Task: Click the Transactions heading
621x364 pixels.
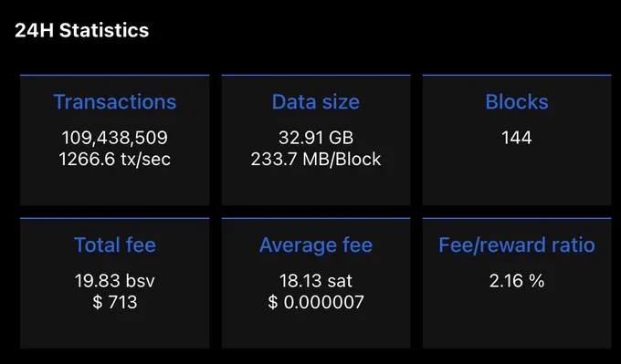Action: [x=115, y=102]
